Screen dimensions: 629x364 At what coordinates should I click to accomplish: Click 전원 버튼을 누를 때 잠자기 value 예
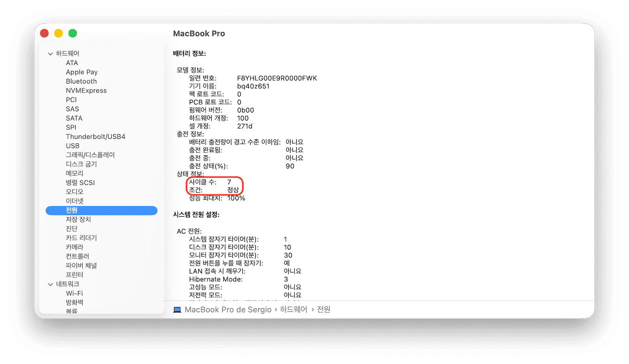(x=287, y=263)
